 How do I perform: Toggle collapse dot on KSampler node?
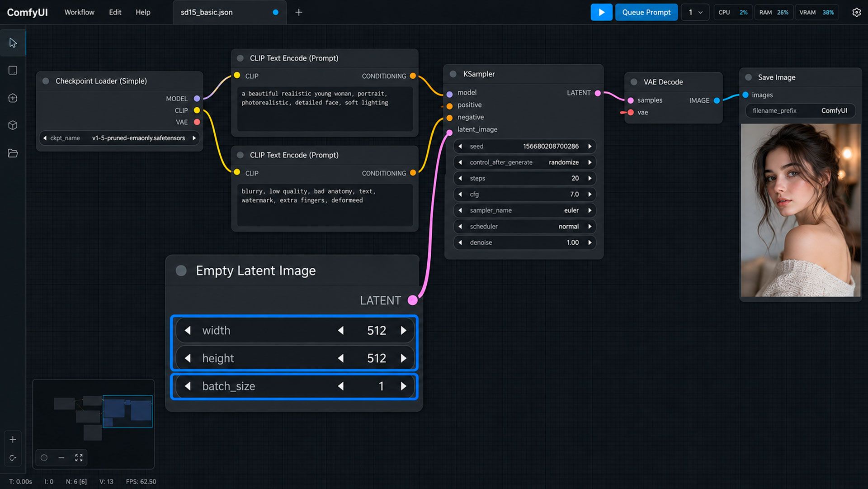[x=453, y=74]
